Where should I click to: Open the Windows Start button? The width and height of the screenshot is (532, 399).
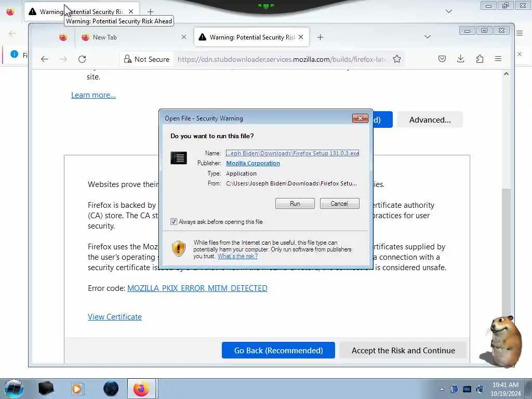click(x=14, y=389)
